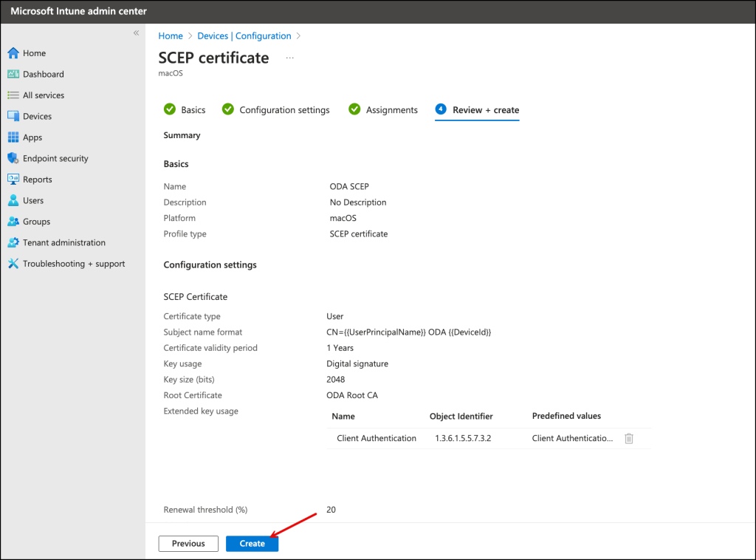Click the Tenant administration icon
The height and width of the screenshot is (560, 756).
[x=13, y=242]
